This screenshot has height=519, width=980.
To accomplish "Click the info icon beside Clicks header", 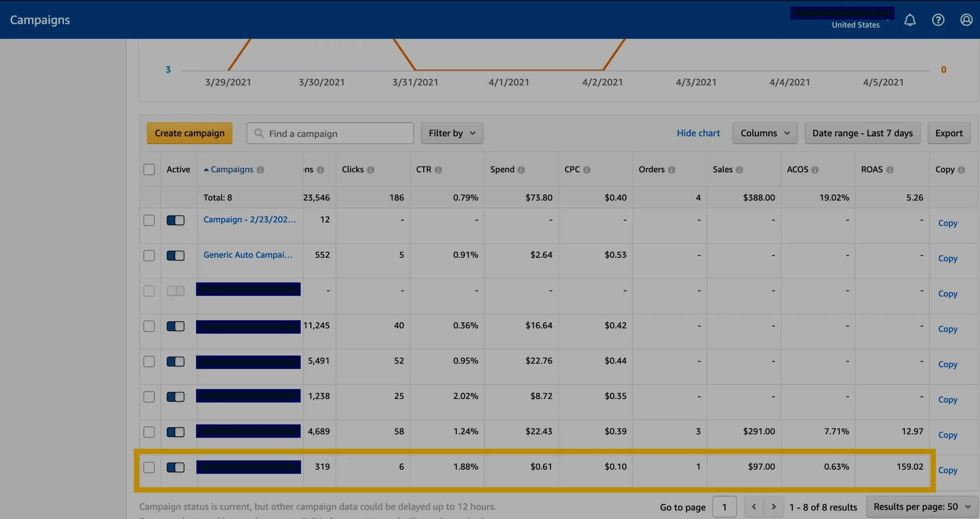I will tap(370, 170).
